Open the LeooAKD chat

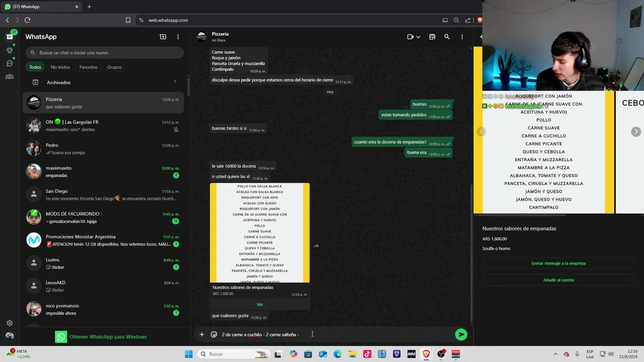point(103,286)
